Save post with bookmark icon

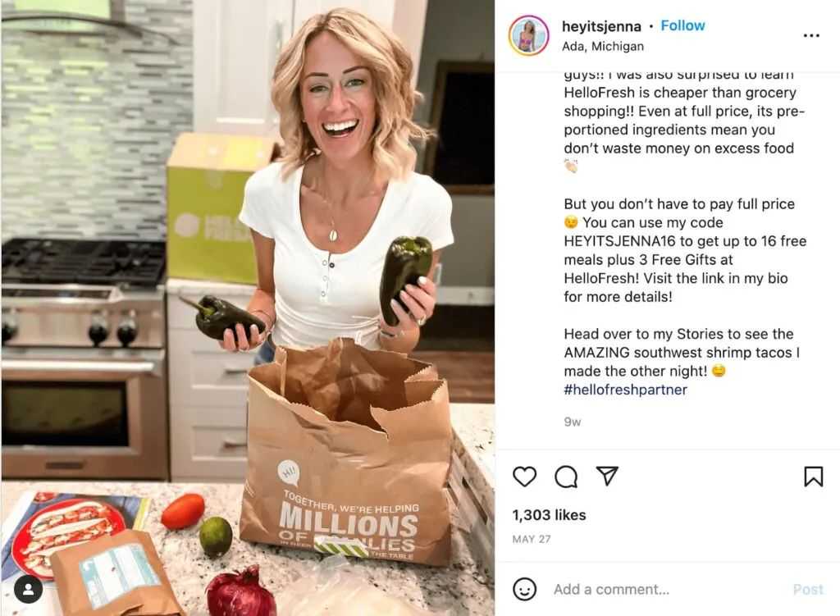[x=813, y=477]
